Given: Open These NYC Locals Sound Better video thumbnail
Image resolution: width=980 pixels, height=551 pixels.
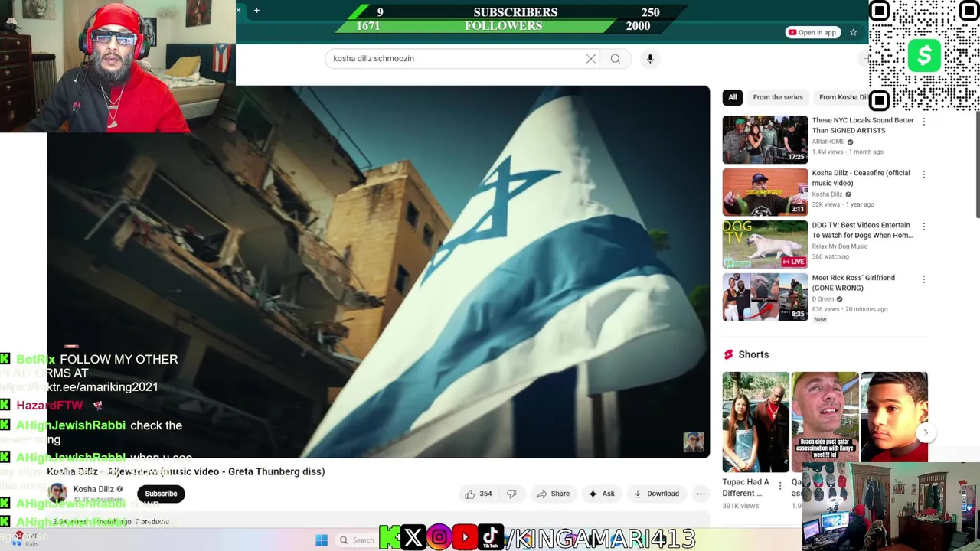Looking at the screenshot, I should coord(765,139).
